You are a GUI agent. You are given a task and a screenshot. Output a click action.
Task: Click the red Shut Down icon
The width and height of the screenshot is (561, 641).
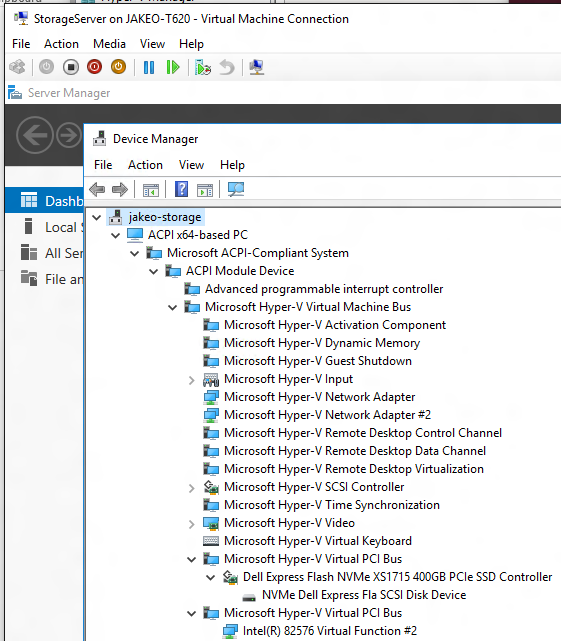94,67
